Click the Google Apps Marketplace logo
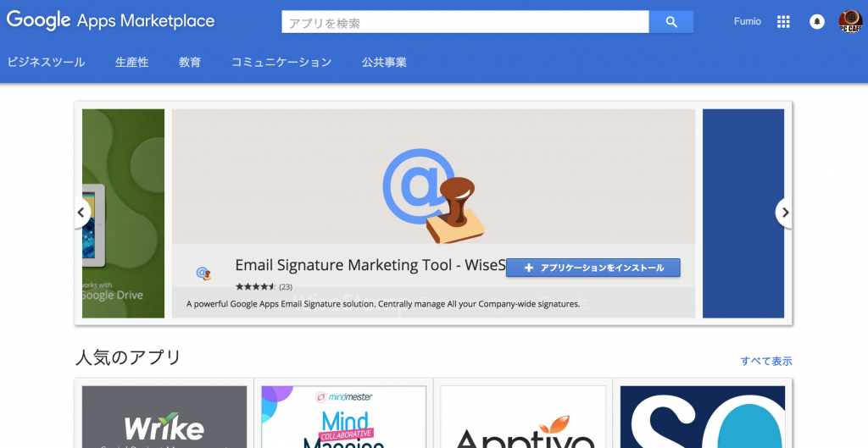868x448 pixels. (110, 21)
